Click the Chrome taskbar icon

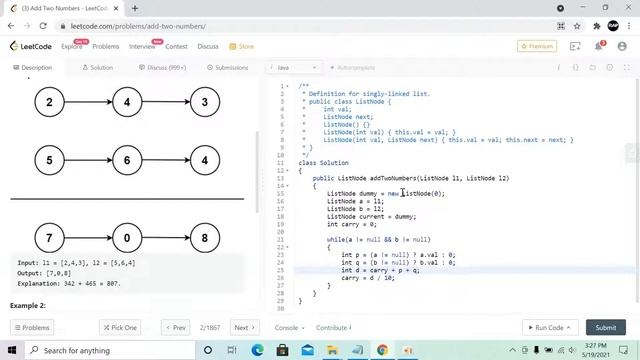click(382, 350)
